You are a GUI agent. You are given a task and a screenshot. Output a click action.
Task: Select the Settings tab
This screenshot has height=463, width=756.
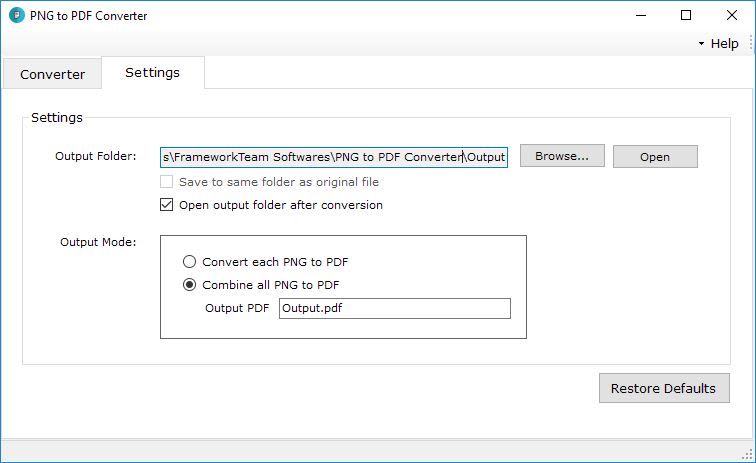152,72
